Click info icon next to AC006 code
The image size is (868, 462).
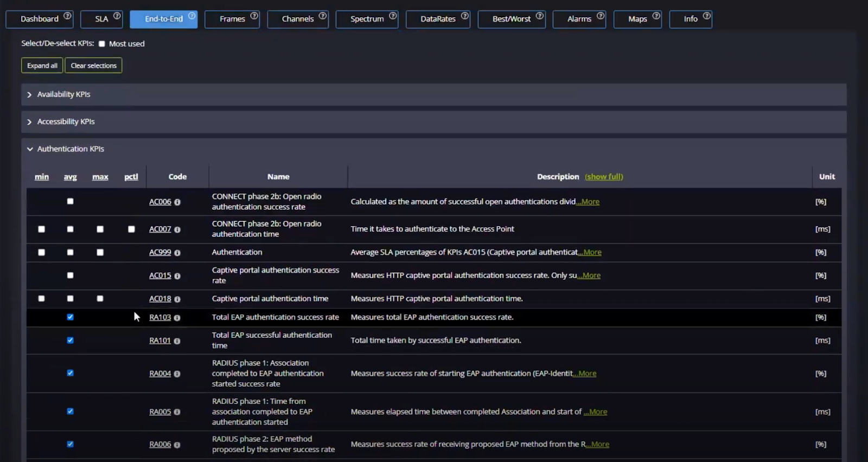pos(177,202)
